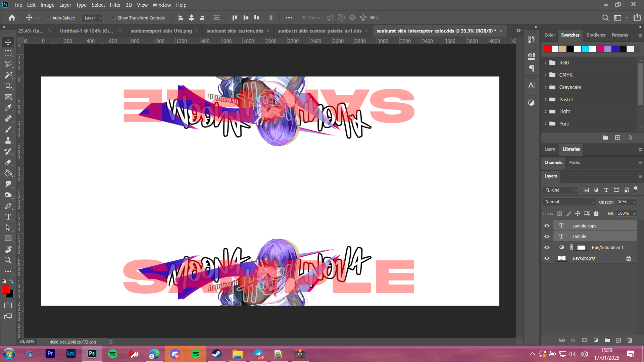Open Layer style fx button
Screen dimensions: 644x362
point(573,340)
